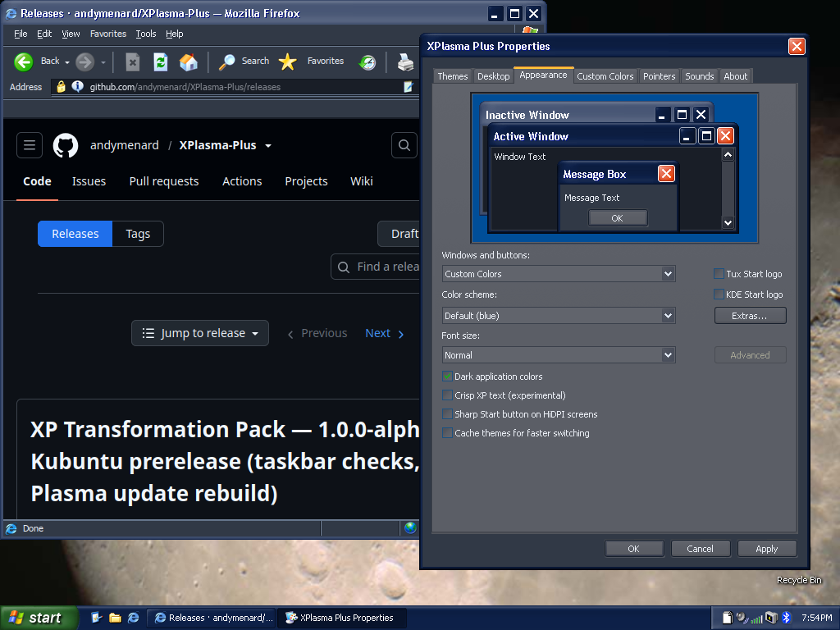Open the Firefox Tools menu

(146, 34)
